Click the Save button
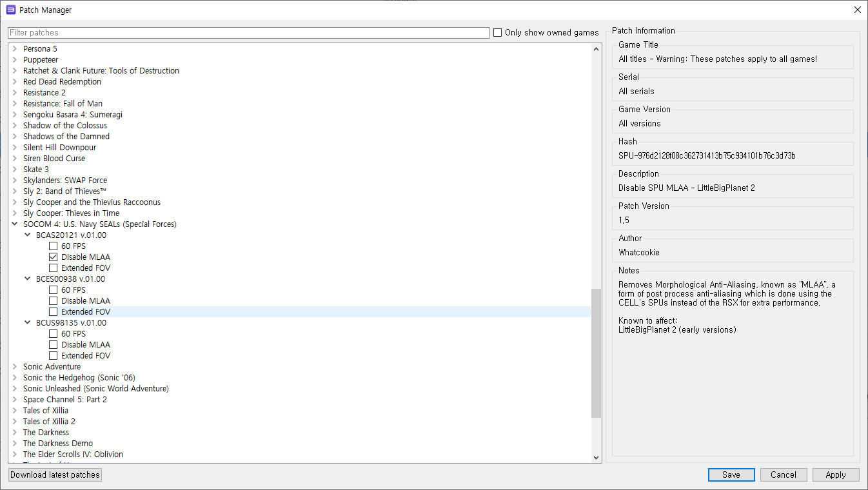 point(731,475)
